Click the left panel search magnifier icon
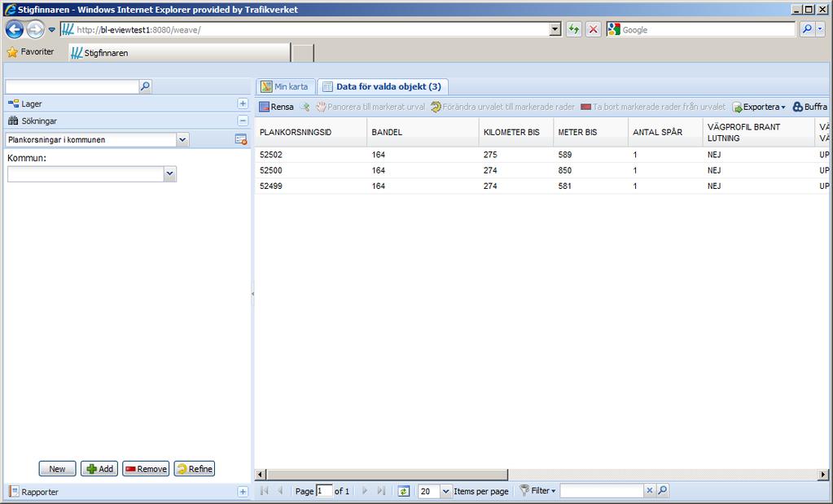This screenshot has width=833, height=504. (145, 86)
